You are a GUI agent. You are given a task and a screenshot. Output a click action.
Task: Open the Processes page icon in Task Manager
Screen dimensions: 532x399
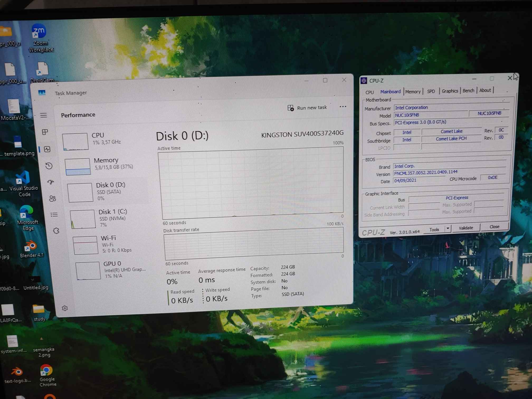point(45,132)
